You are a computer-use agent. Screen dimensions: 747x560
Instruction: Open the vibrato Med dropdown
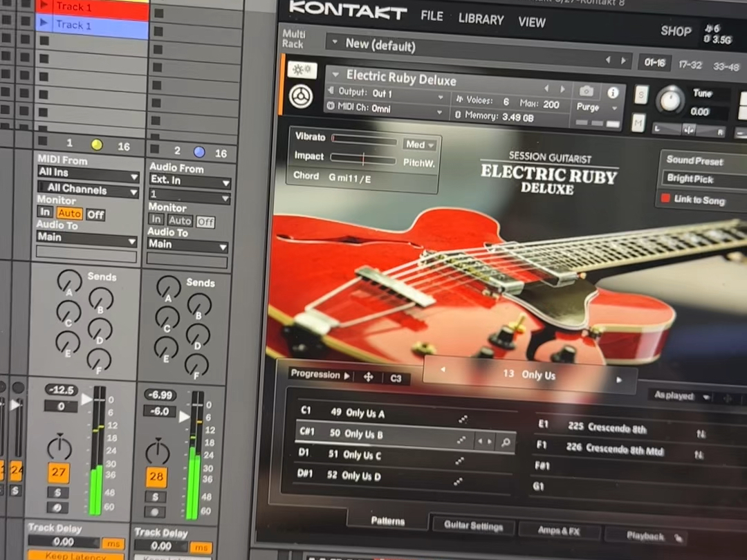pyautogui.click(x=420, y=144)
